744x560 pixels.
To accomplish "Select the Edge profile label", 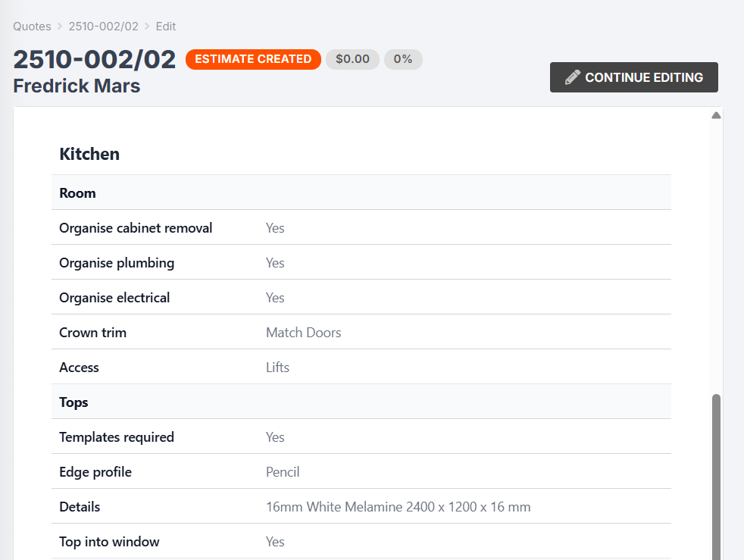I will pyautogui.click(x=95, y=472).
